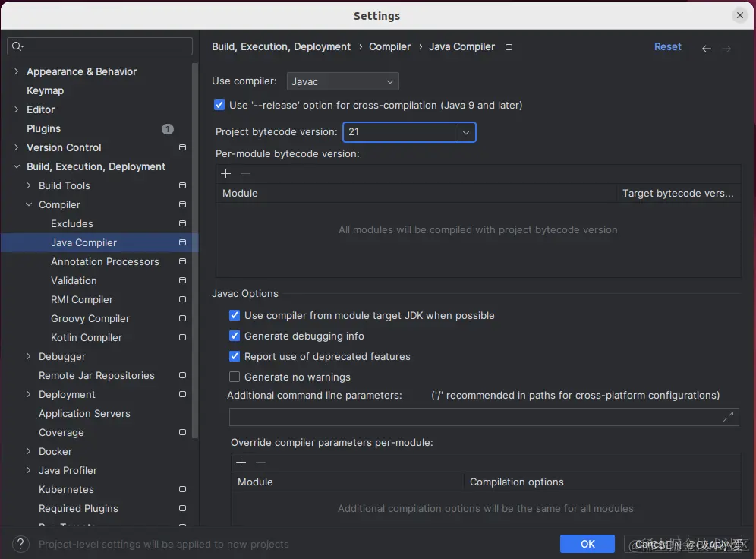Click project-level icon next to Validation
Viewport: 756px width, 559px height.
tap(182, 280)
